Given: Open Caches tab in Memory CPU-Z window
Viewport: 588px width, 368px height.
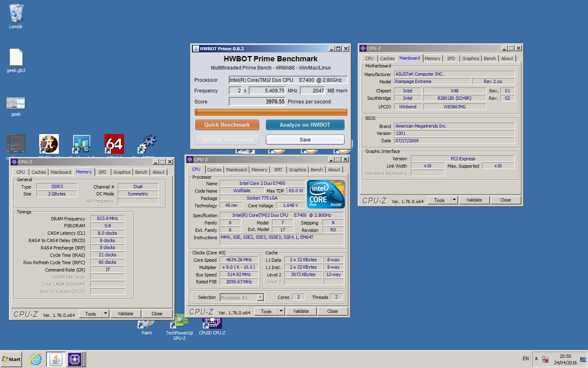Looking at the screenshot, I should click(x=38, y=172).
